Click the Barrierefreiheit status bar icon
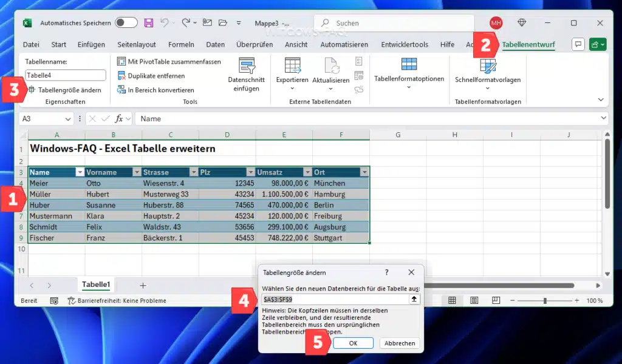Viewport: 622px width, 364px height. point(71,300)
